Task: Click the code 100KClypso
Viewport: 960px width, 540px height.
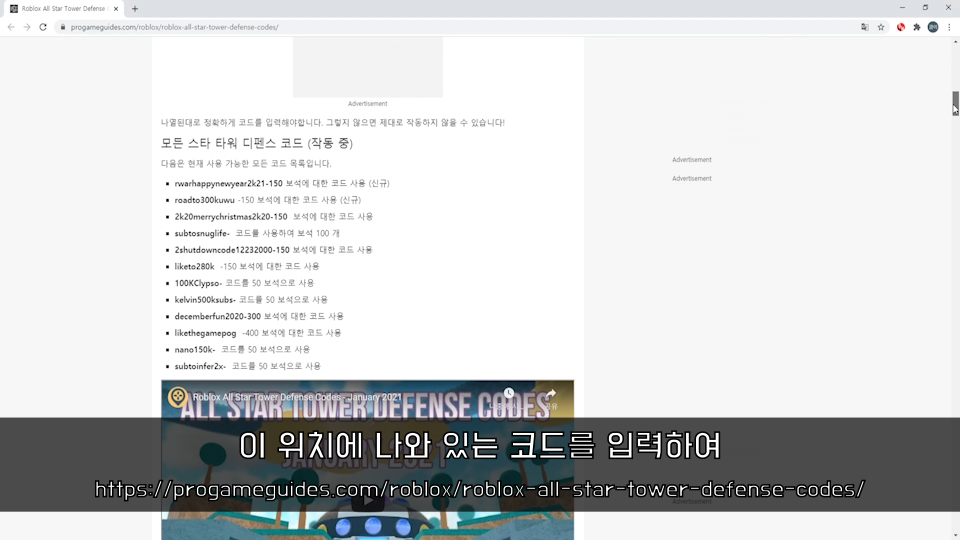Action: point(197,282)
